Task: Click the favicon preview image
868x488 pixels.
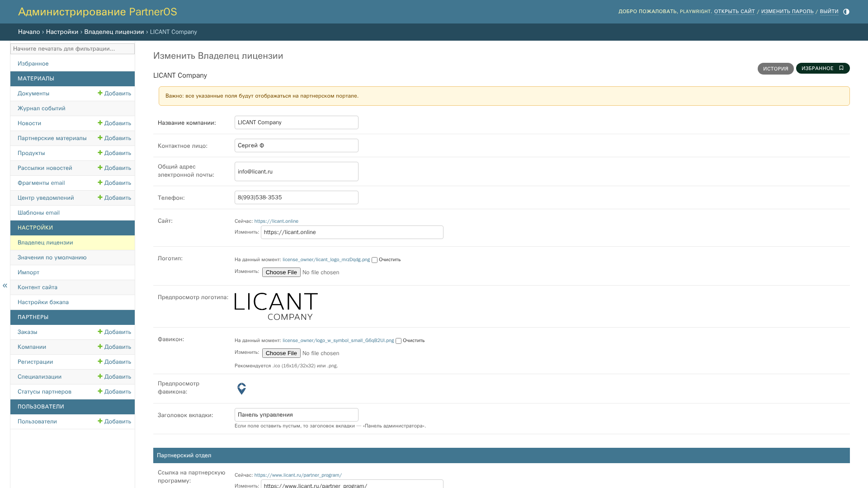Action: (x=242, y=389)
